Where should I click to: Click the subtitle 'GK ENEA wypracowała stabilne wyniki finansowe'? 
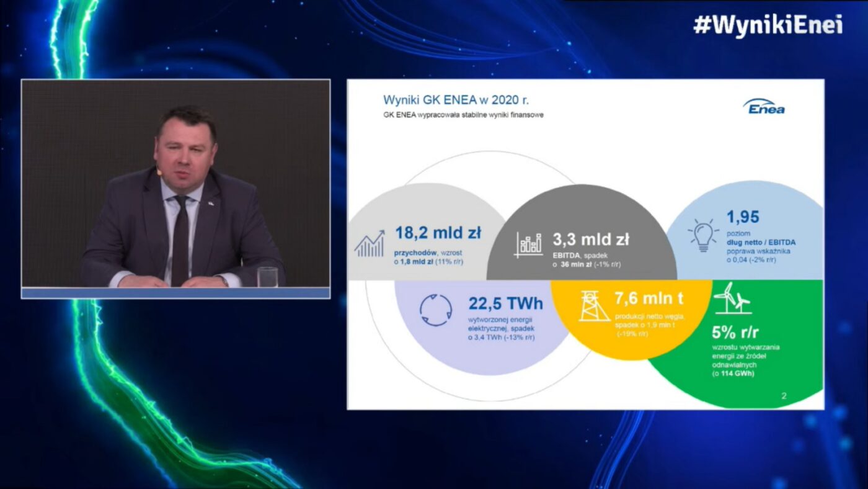(x=463, y=115)
